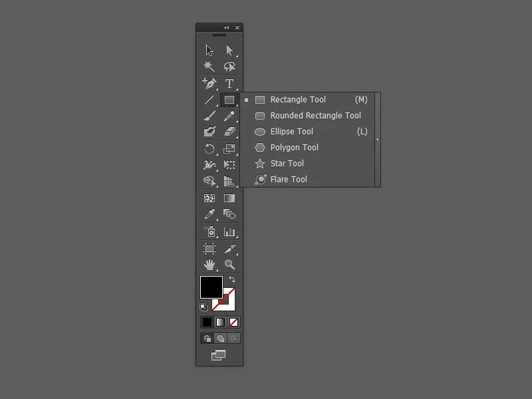The image size is (532, 399).
Task: Select the Selection tool
Action: point(208,50)
